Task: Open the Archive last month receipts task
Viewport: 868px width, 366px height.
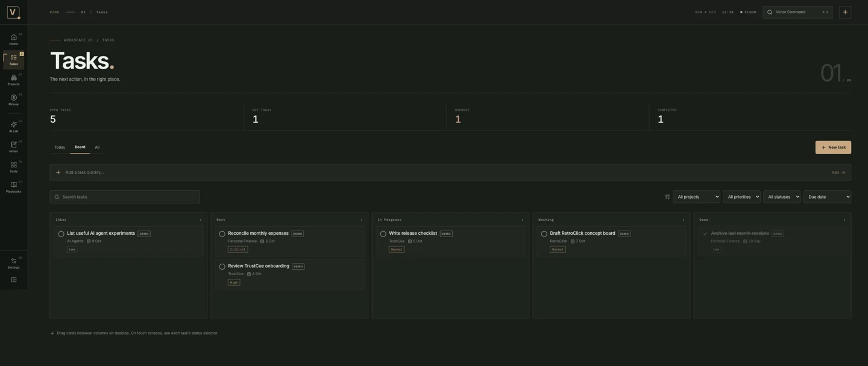Action: 772,241
